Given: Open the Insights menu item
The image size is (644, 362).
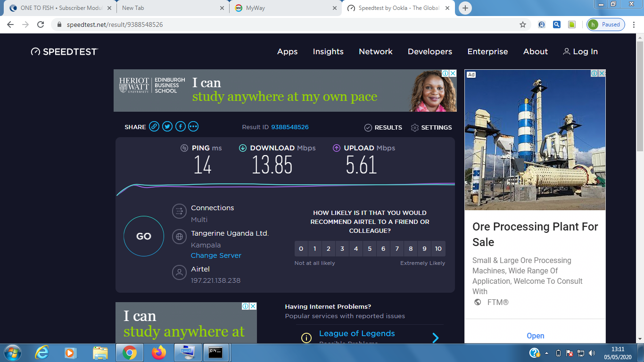Looking at the screenshot, I should tap(328, 52).
